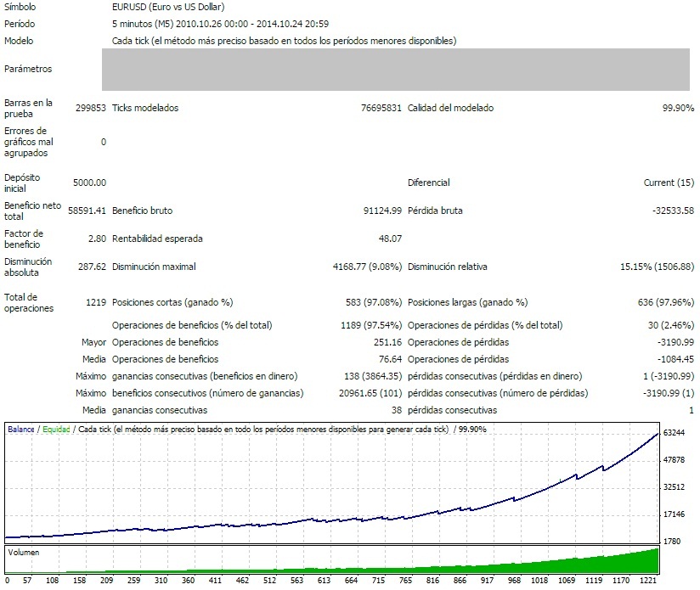Screen dimensions: 700x590
Task: Select the Depósito inicial value 5000.00
Action: click(x=89, y=183)
